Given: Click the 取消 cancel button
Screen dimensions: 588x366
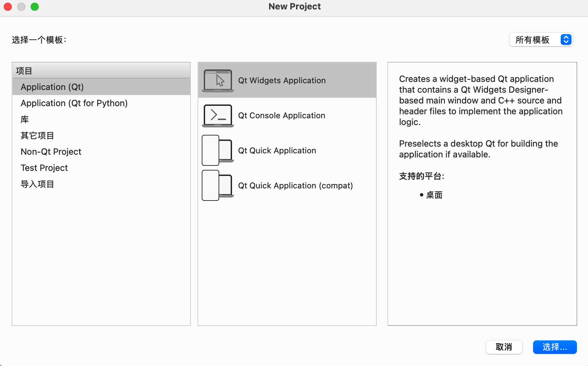Looking at the screenshot, I should 504,347.
